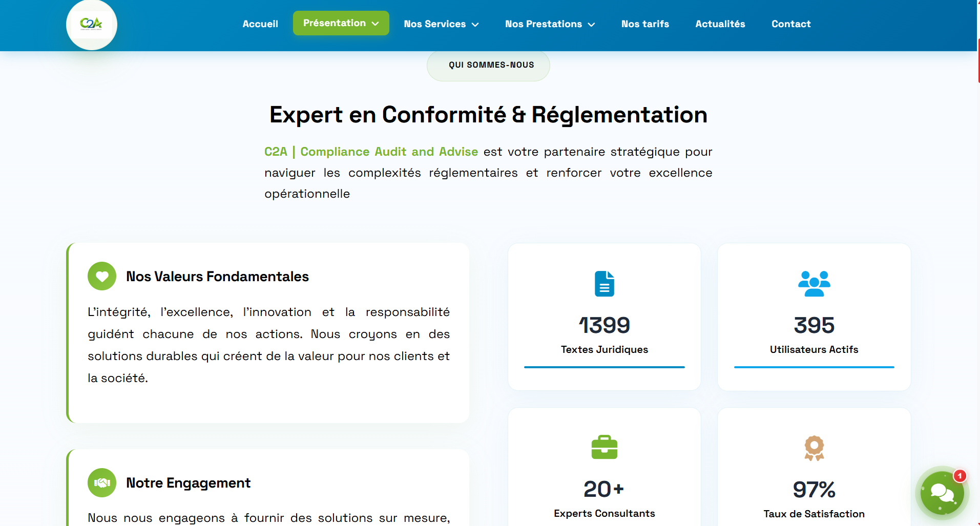Open the chat bubble widget
The image size is (980, 526).
pyautogui.click(x=942, y=493)
